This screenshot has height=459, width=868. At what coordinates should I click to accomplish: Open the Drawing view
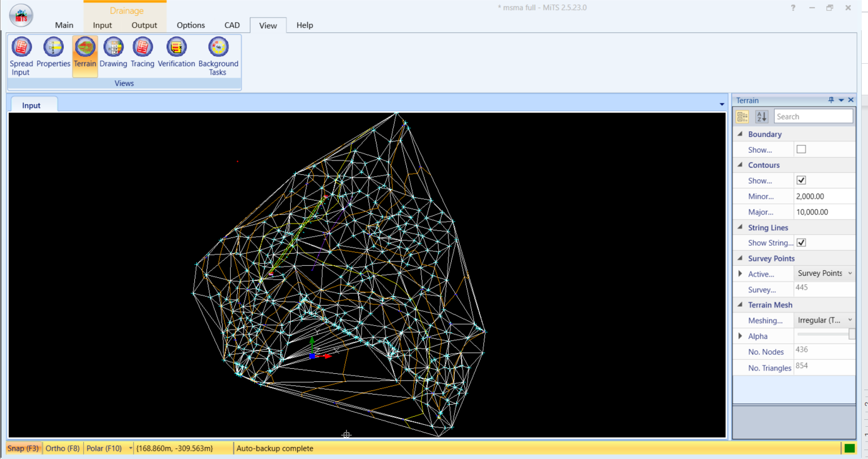pyautogui.click(x=114, y=52)
